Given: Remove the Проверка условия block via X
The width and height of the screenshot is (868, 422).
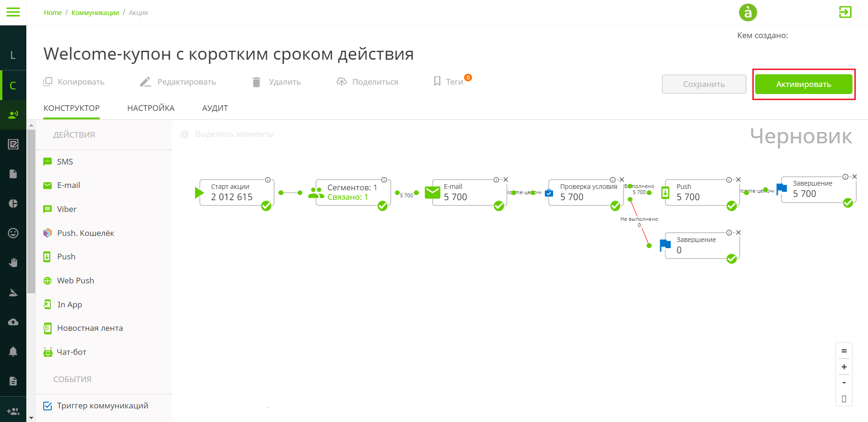Looking at the screenshot, I should pyautogui.click(x=622, y=180).
